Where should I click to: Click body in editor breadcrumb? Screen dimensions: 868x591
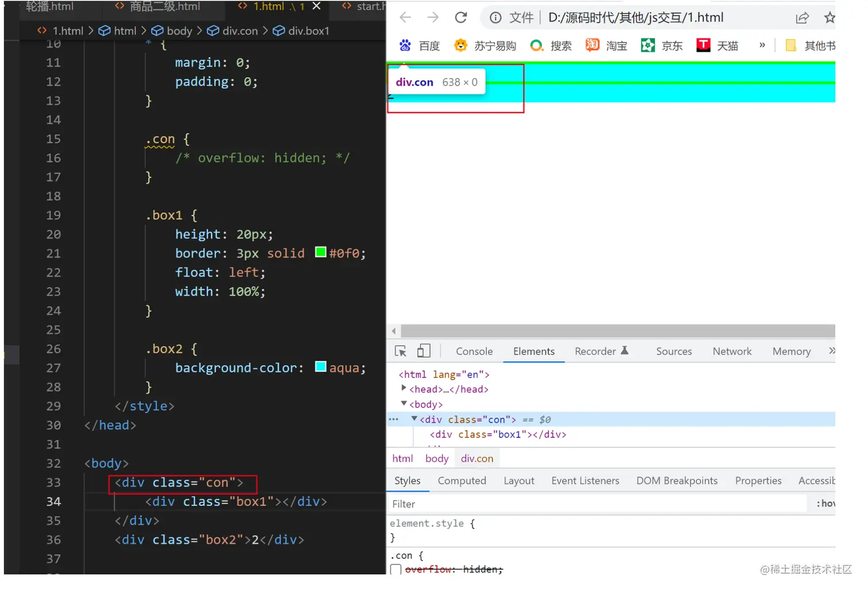click(x=172, y=31)
